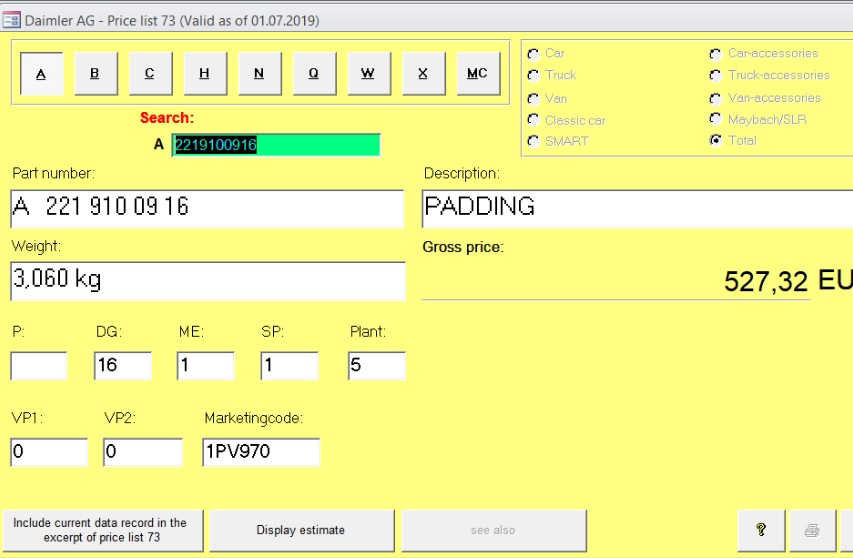Screen dimensions: 853x558
Task: Select the Total radio button
Action: pos(715,141)
